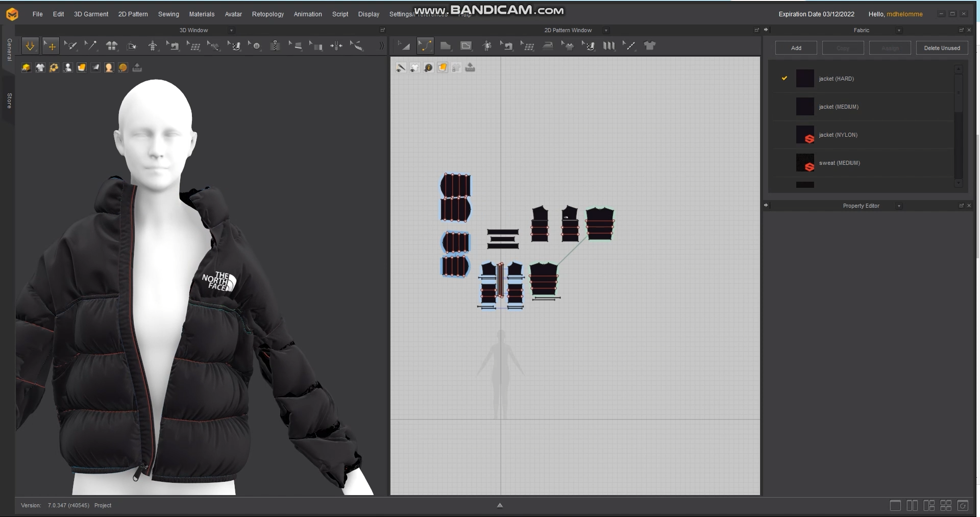This screenshot has width=980, height=517.
Task: Open the export icon in the 3D window options row
Action: 137,67
